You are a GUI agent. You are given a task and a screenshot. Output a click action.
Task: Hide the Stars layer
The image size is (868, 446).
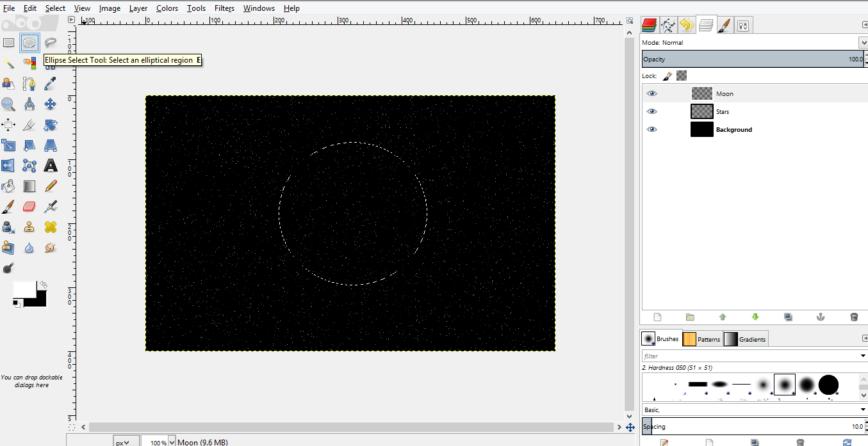coord(652,111)
